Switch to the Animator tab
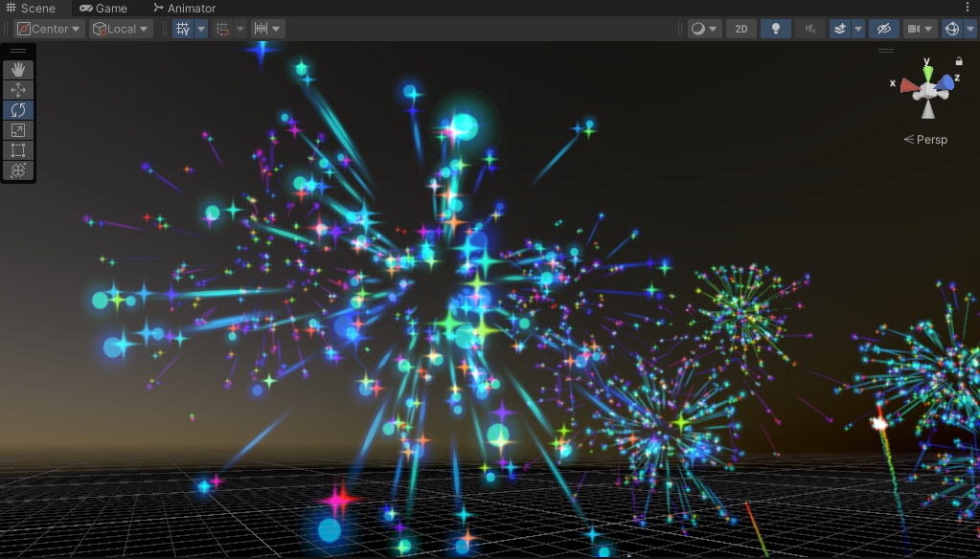Image resolution: width=980 pixels, height=559 pixels. click(184, 8)
